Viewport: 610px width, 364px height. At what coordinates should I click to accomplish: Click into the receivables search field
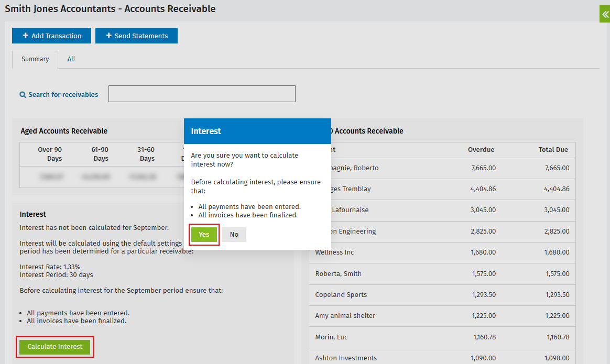point(202,94)
